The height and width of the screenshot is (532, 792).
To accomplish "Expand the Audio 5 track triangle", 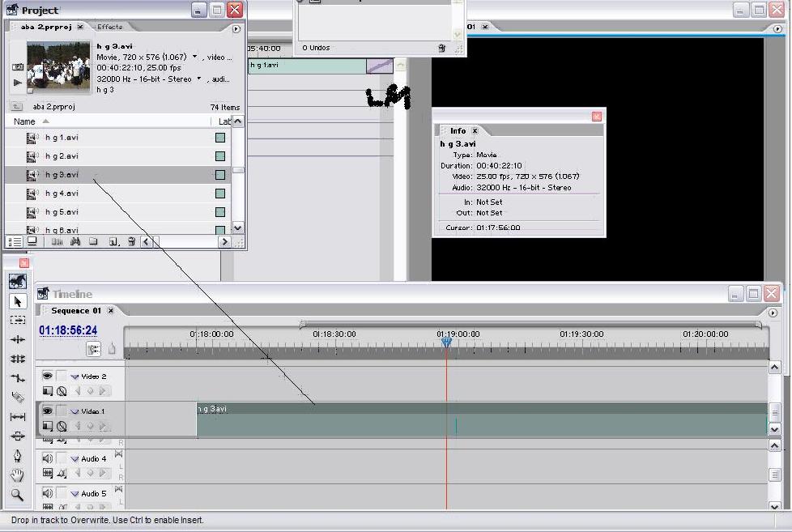I will click(74, 494).
